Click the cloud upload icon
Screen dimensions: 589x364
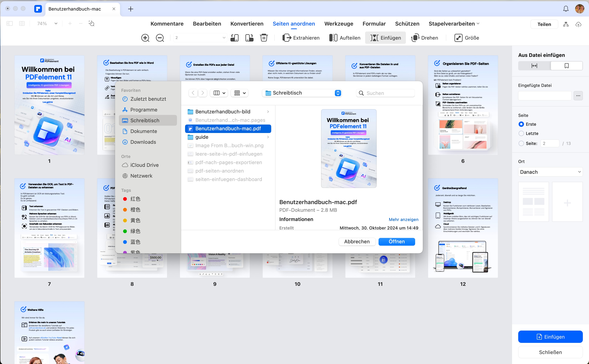click(x=578, y=24)
